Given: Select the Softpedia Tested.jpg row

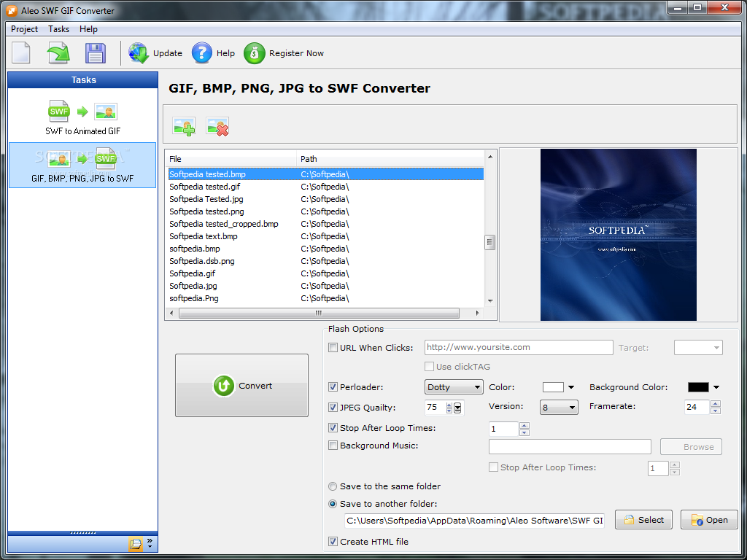Looking at the screenshot, I should pos(326,199).
